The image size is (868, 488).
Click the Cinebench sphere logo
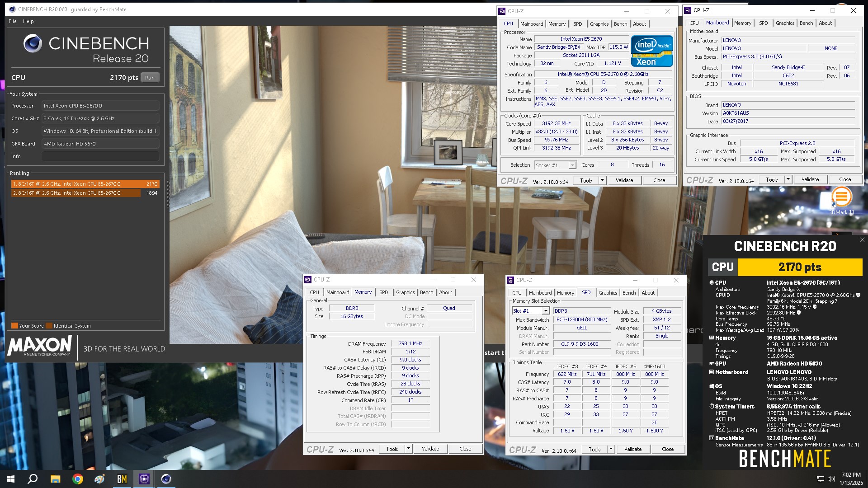33,43
